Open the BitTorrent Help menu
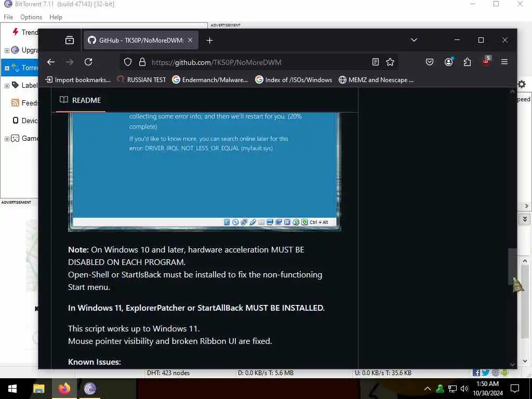Screen dimensions: 532x399 coord(56,17)
